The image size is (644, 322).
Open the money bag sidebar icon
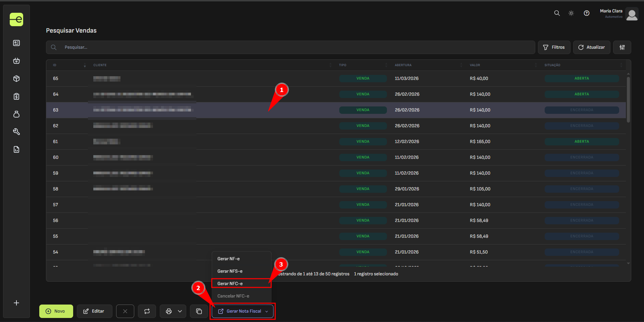pos(16,114)
